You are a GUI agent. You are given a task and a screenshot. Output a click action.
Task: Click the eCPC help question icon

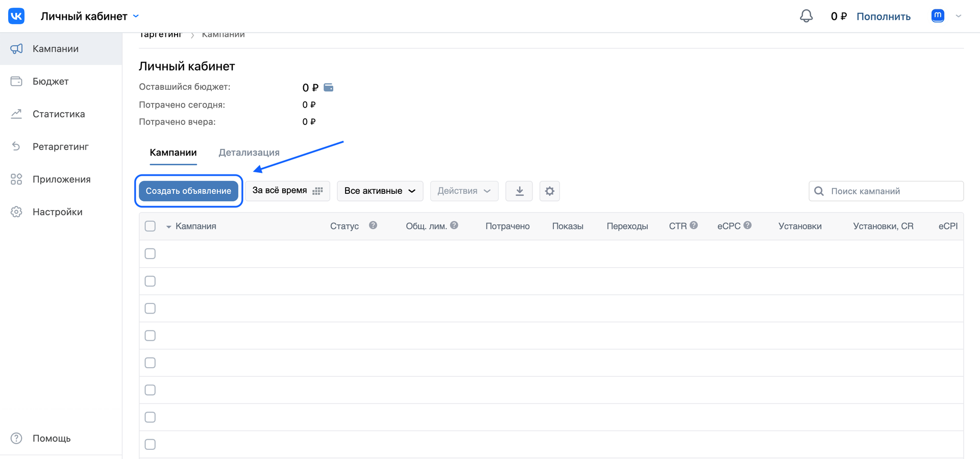pyautogui.click(x=747, y=225)
